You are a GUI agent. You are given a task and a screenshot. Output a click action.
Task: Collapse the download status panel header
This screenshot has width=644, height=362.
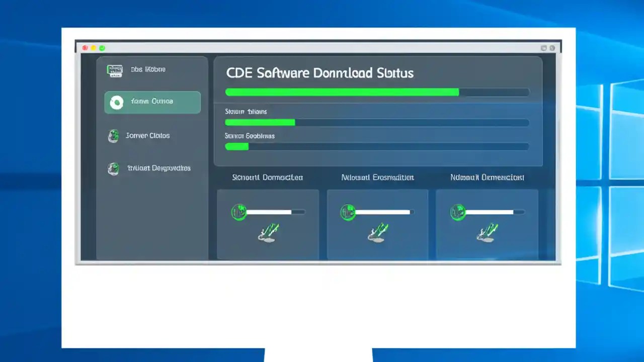pyautogui.click(x=320, y=73)
